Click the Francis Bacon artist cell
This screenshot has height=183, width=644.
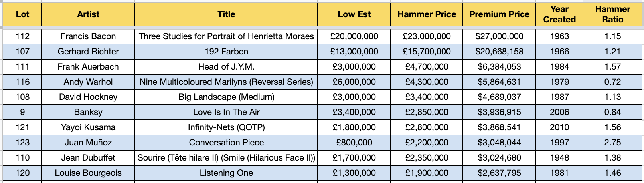click(88, 36)
